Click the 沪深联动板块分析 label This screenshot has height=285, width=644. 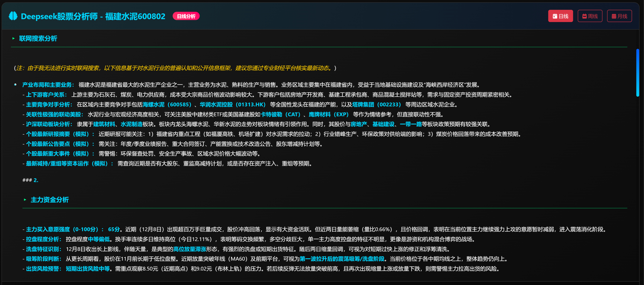49,124
